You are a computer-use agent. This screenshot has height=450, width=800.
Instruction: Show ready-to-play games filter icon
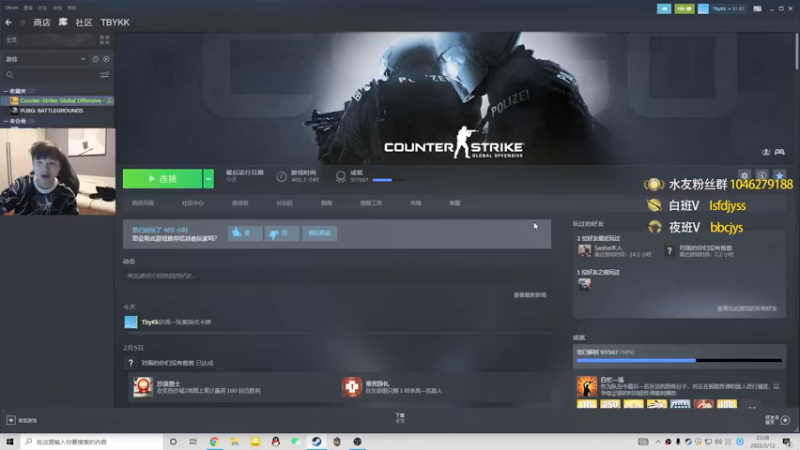point(106,59)
